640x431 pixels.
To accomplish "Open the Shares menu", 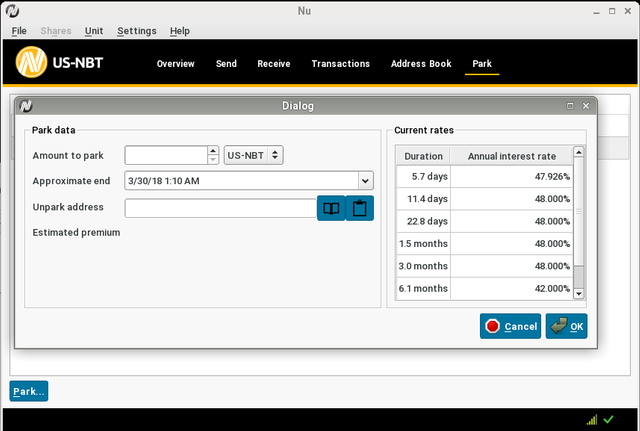I will point(56,31).
